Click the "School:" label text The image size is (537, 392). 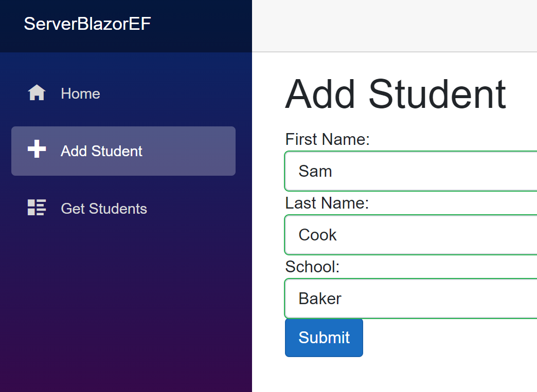(312, 267)
